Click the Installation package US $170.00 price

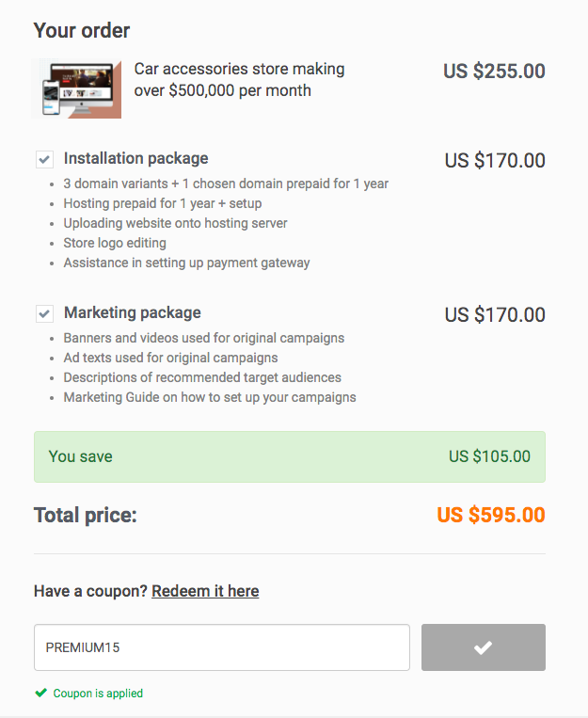point(495,161)
